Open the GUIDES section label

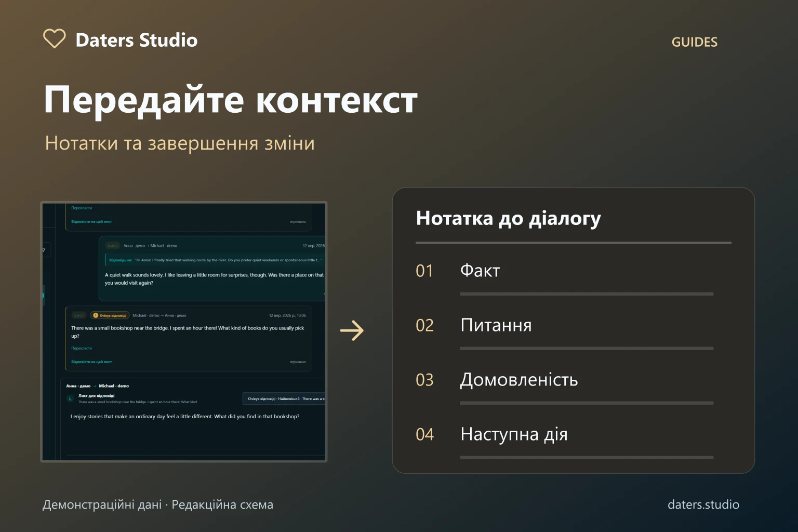[694, 42]
